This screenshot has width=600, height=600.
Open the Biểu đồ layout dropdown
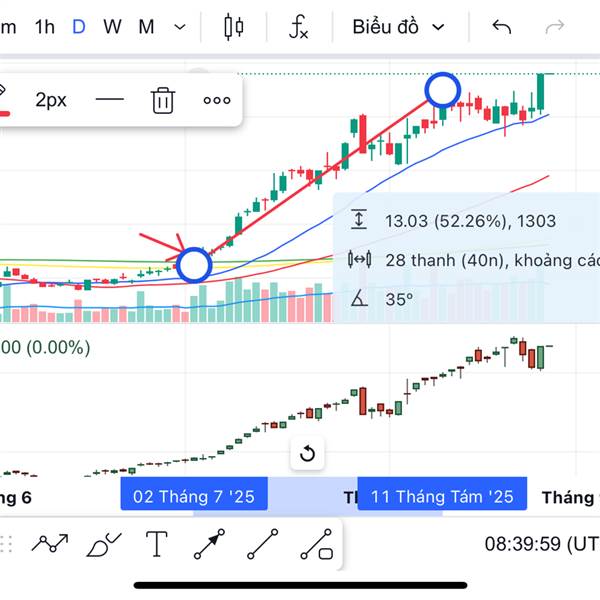398,27
